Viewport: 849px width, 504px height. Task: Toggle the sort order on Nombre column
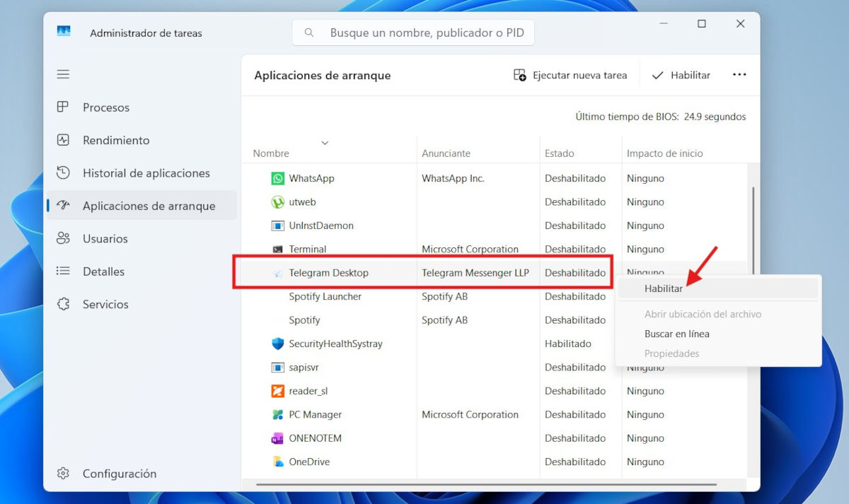click(x=325, y=143)
